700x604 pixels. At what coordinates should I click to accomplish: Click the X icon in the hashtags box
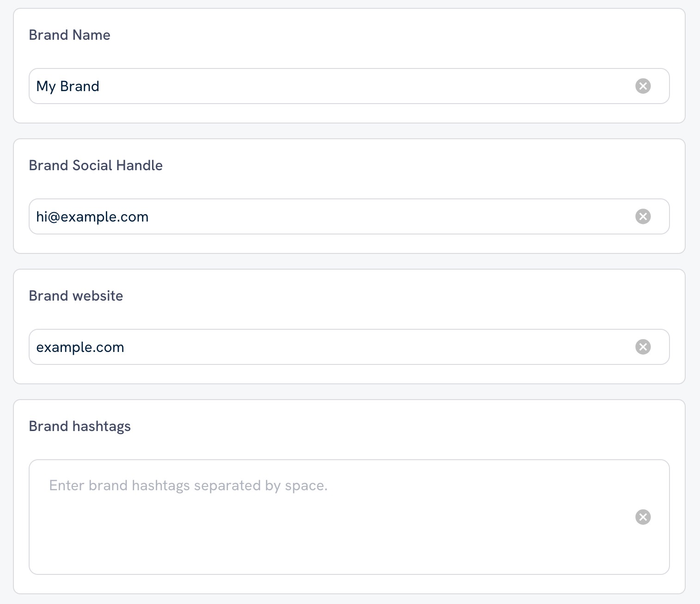point(643,517)
